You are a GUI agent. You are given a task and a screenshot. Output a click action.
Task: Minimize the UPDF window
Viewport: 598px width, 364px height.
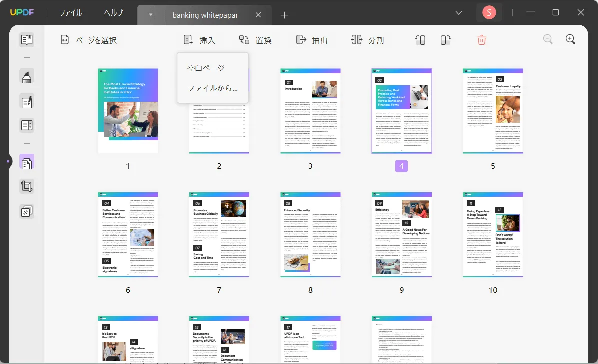531,12
